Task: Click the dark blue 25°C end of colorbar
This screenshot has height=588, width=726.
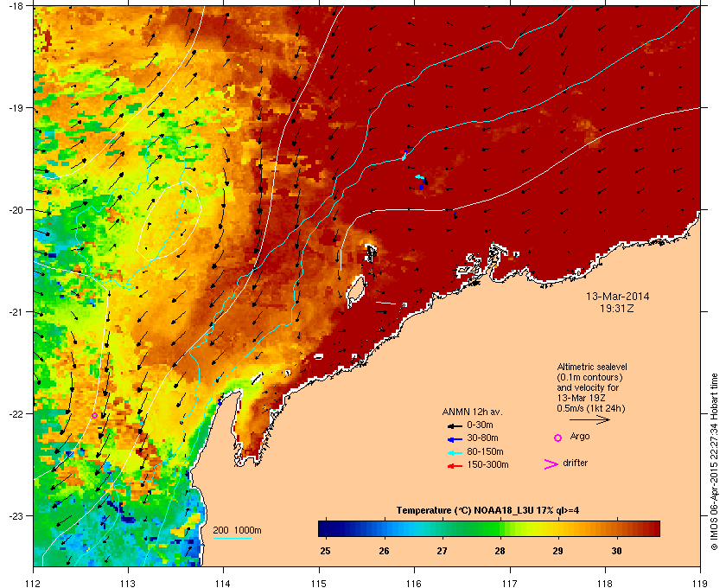Action: 326,528
